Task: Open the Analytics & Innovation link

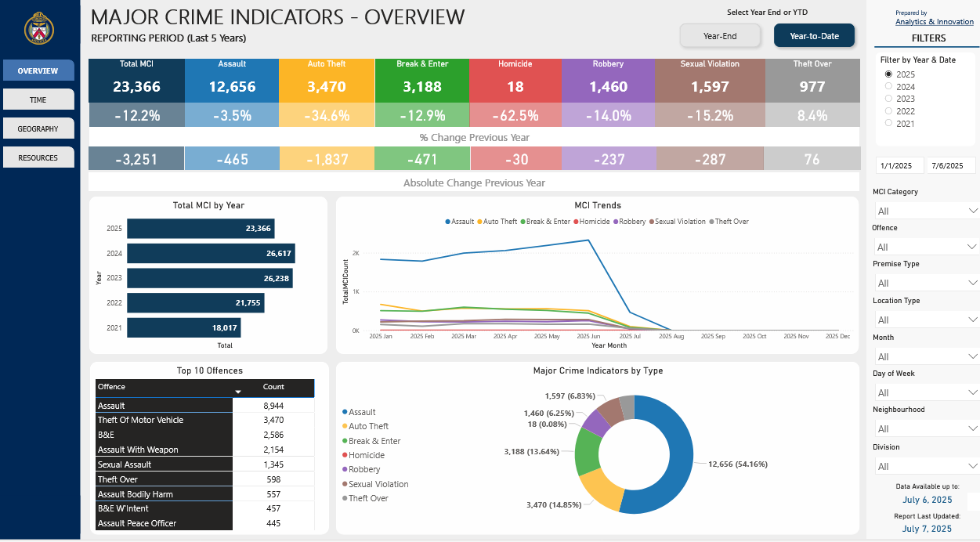Action: tap(934, 22)
